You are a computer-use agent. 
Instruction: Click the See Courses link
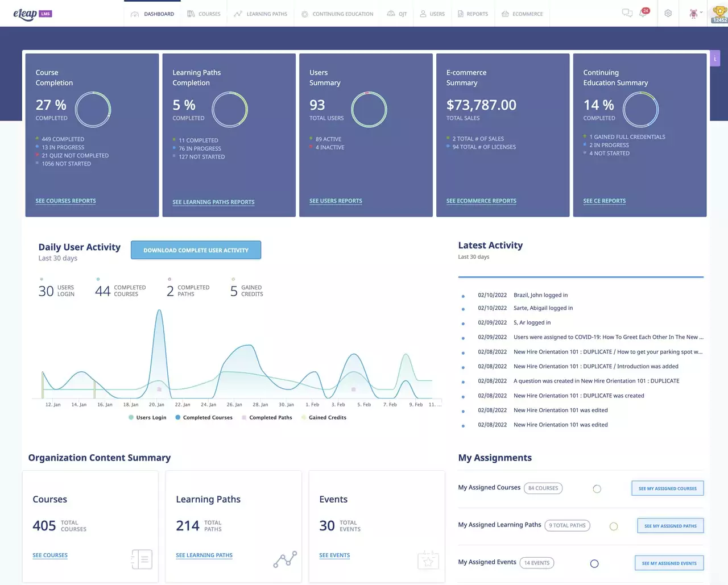tap(50, 555)
